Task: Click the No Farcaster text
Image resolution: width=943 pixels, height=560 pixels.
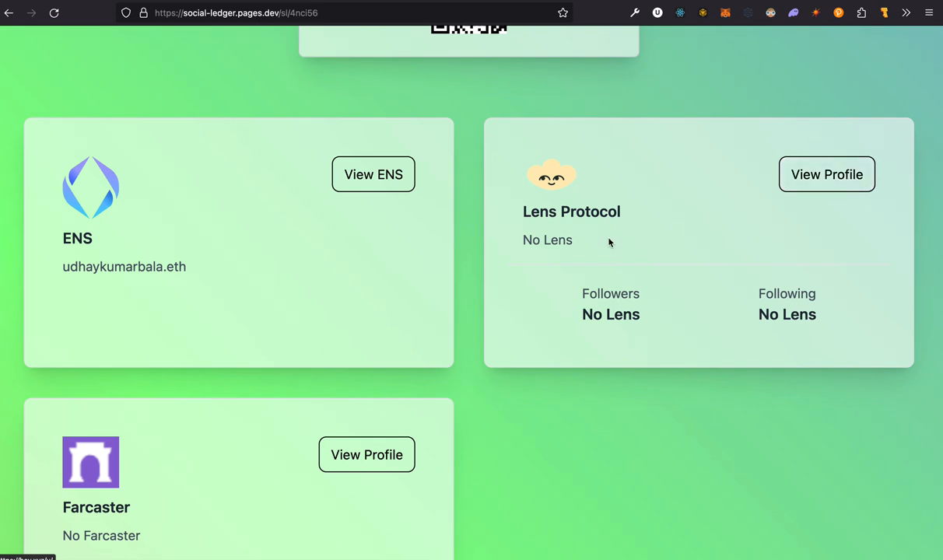Action: (102, 536)
